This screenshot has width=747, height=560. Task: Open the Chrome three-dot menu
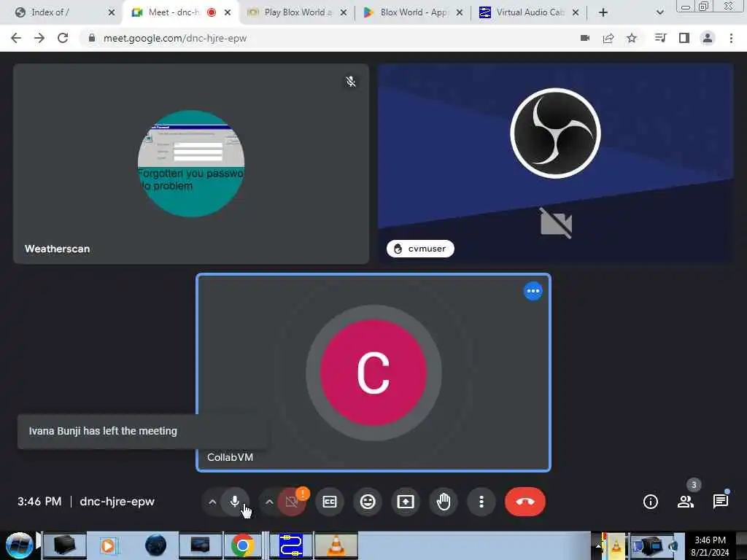731,38
